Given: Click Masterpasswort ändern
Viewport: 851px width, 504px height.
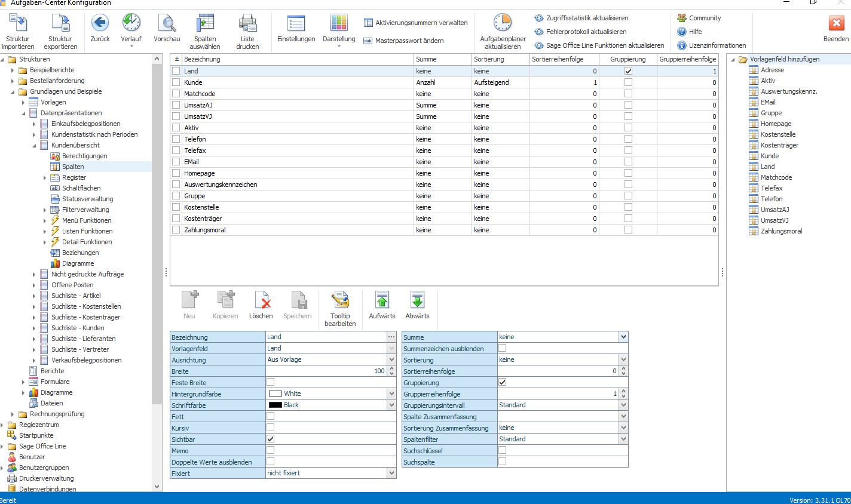Looking at the screenshot, I should [x=404, y=41].
